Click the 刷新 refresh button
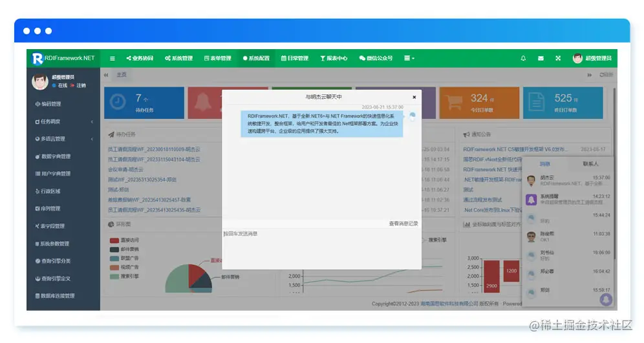This screenshot has height=343, width=644. coord(606,75)
